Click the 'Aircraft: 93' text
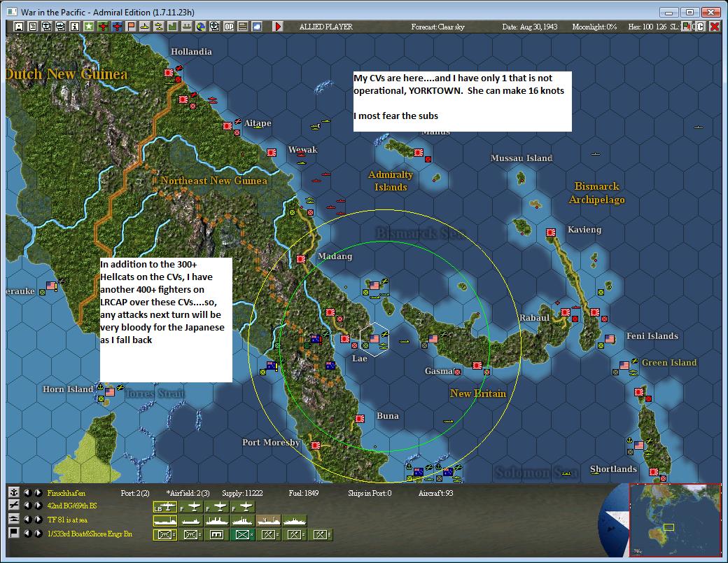The image size is (728, 563). coord(435,493)
